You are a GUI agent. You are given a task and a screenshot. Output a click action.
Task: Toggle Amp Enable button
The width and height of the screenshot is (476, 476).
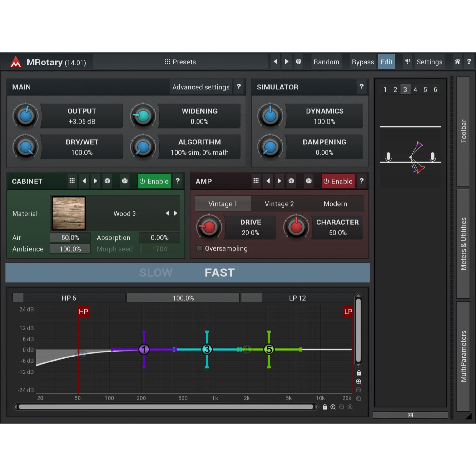[x=338, y=181]
